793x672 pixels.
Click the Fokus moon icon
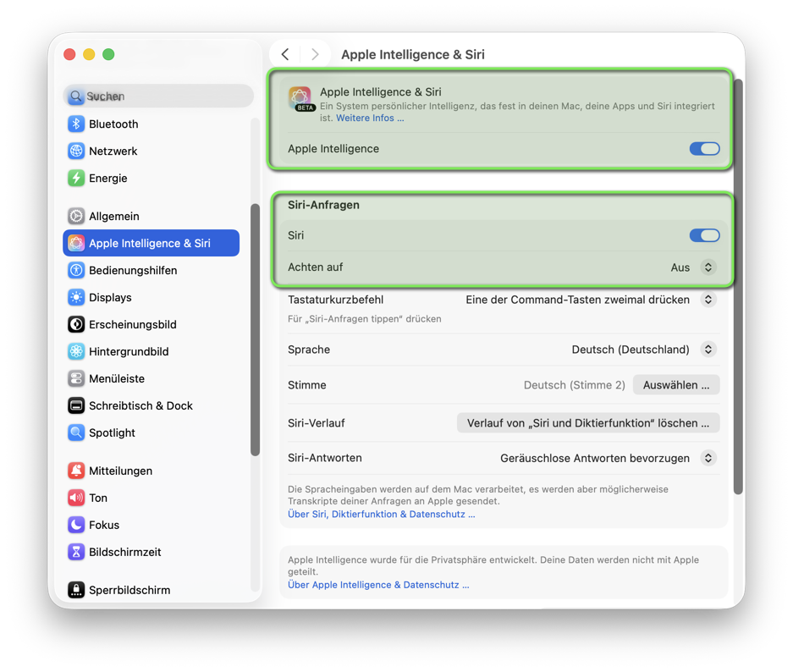coord(76,526)
